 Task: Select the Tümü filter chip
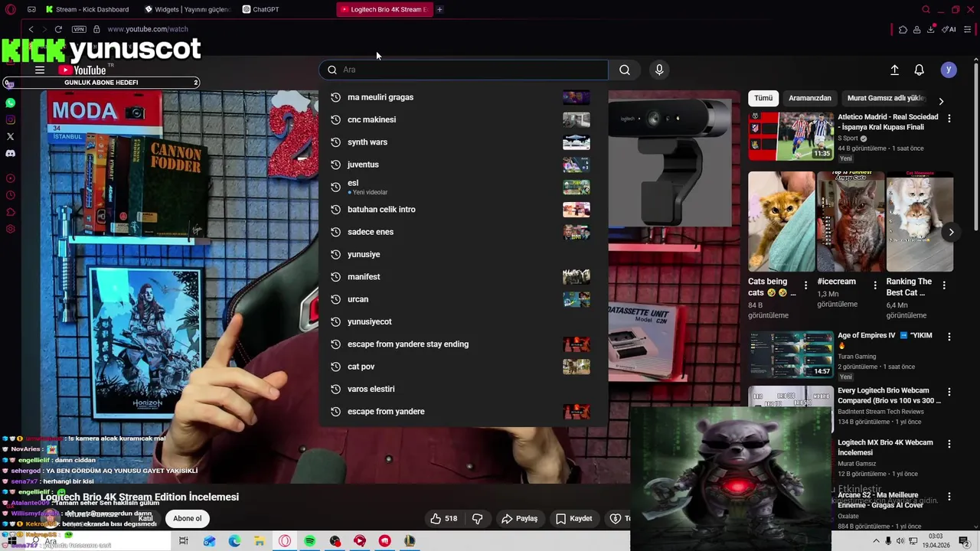point(763,98)
